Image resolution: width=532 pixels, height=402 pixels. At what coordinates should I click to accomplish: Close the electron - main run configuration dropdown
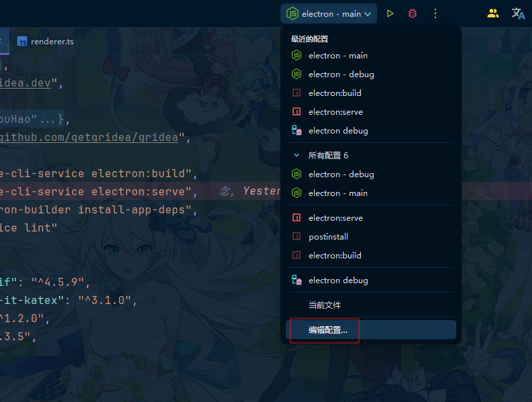(x=329, y=13)
